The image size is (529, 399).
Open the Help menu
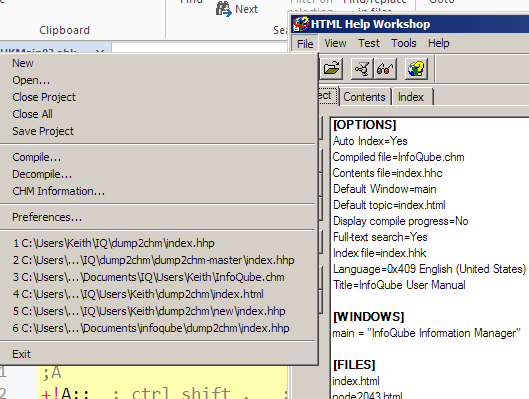point(439,43)
